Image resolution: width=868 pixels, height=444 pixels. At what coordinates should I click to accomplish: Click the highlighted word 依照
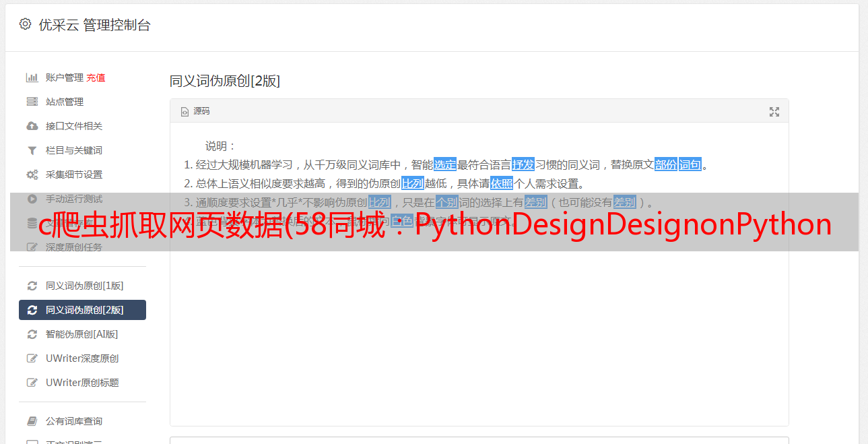point(502,183)
